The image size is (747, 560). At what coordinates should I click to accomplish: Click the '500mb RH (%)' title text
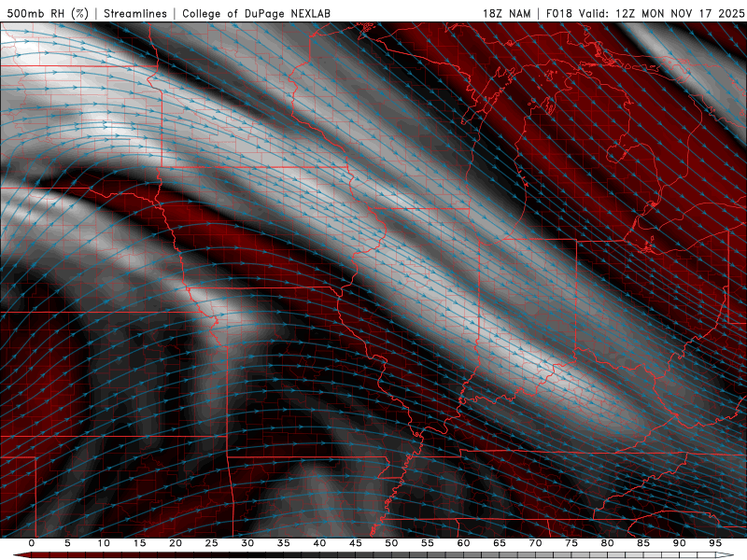coord(48,13)
